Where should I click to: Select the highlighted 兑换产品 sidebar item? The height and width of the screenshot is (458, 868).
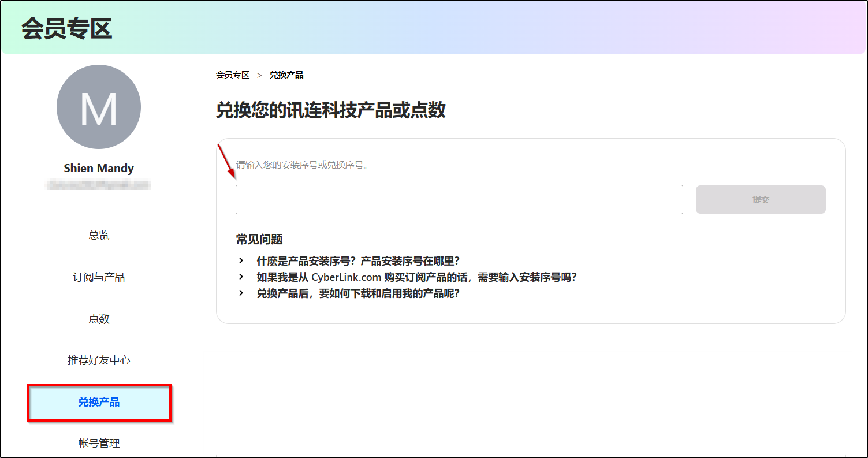pos(99,403)
